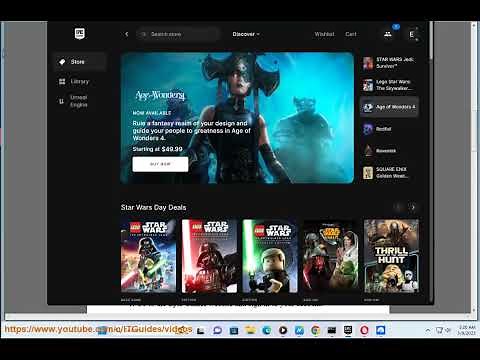Open the Cart page

point(351,34)
